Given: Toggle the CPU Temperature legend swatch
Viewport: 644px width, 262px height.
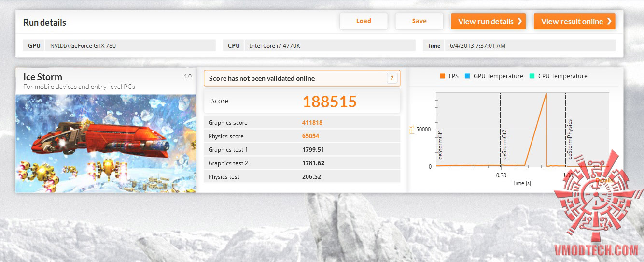Looking at the screenshot, I should click(532, 76).
